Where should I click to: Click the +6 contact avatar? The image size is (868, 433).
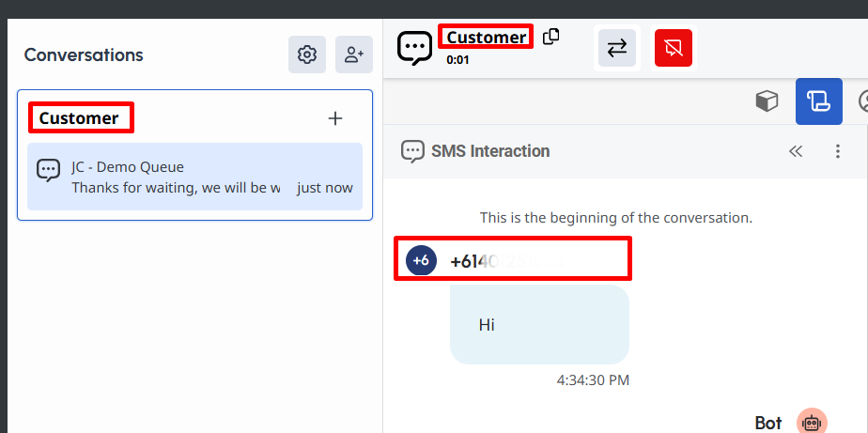421,259
